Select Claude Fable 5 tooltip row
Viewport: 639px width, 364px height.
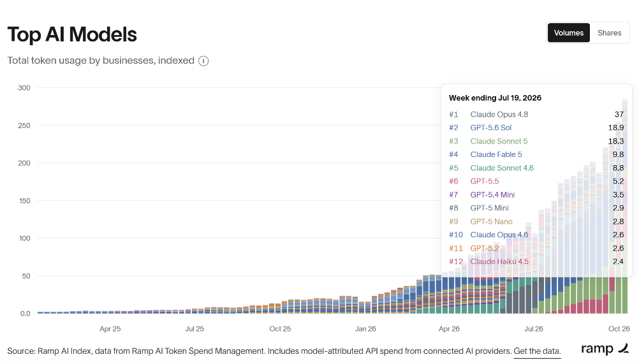(536, 154)
